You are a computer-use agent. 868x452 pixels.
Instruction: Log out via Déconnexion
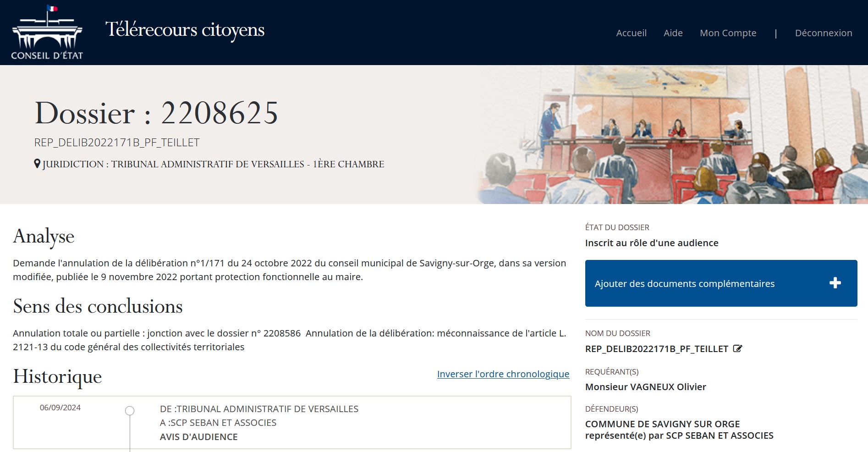pos(823,33)
